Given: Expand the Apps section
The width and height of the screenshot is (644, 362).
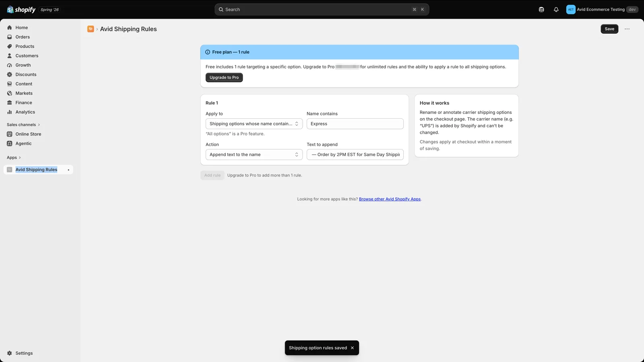Looking at the screenshot, I should (14, 158).
